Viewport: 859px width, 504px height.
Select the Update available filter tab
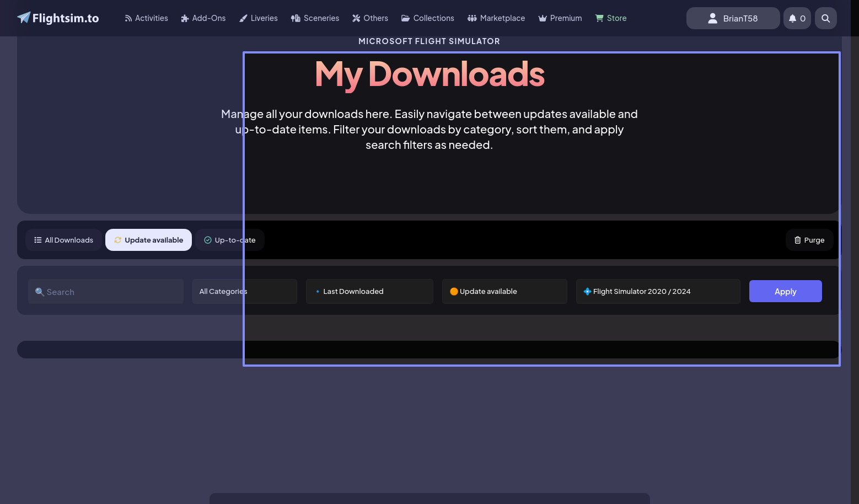148,240
